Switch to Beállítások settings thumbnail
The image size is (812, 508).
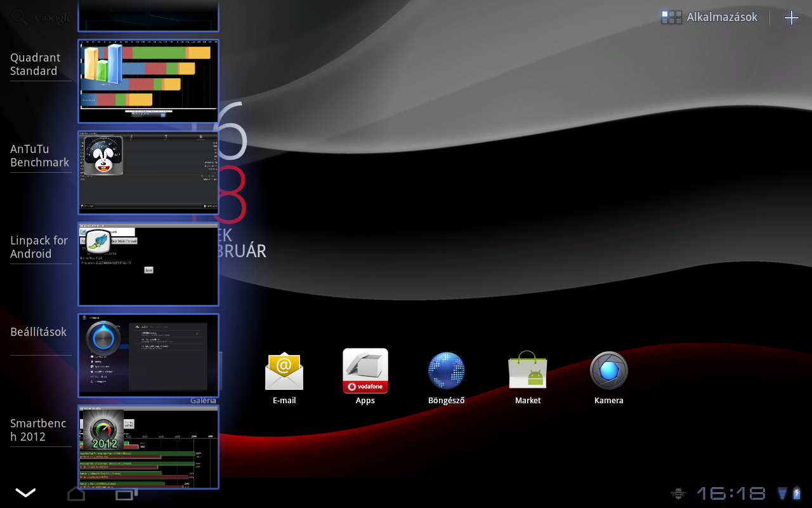[x=148, y=356]
